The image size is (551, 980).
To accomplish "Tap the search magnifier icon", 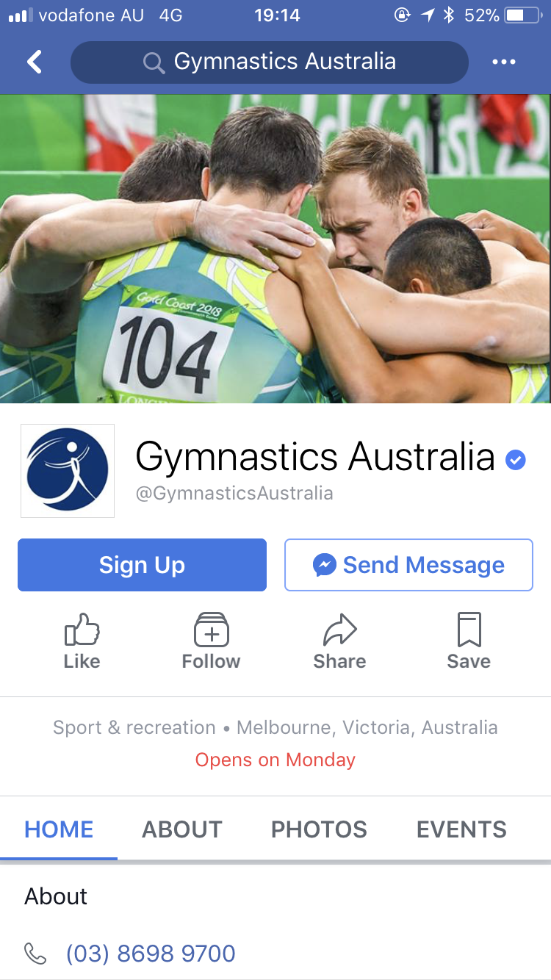I will pyautogui.click(x=154, y=63).
